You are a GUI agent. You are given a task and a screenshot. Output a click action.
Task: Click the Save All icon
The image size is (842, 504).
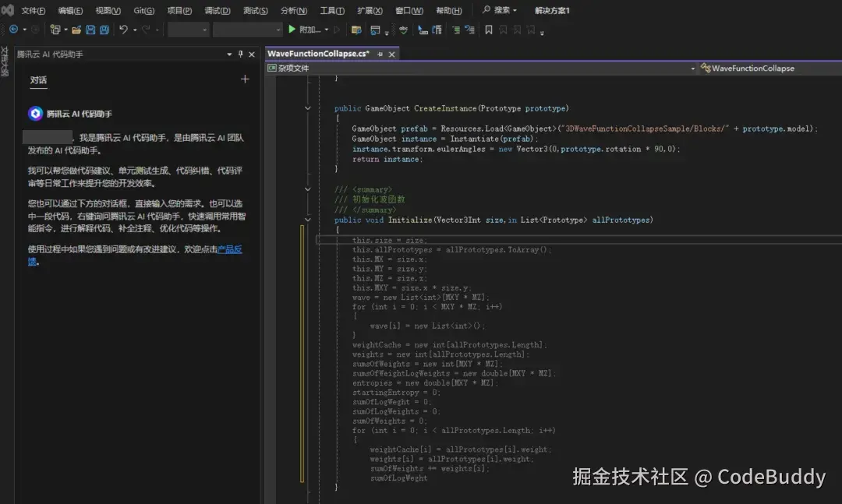click(104, 30)
